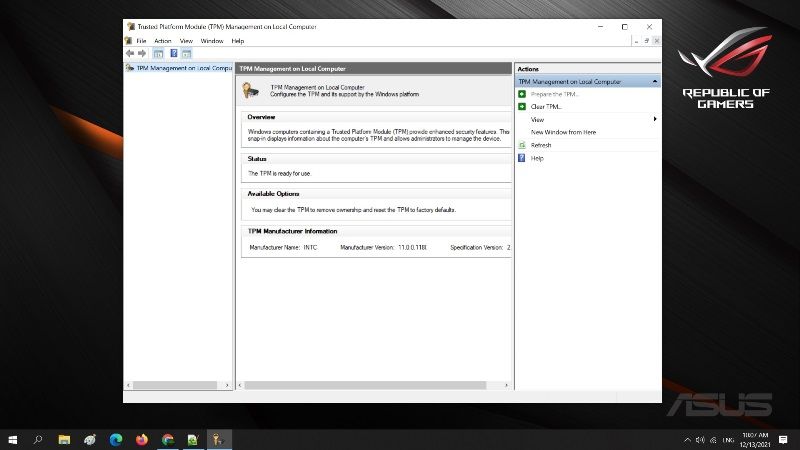Click the Overview section heading
The height and width of the screenshot is (450, 800).
coord(261,117)
